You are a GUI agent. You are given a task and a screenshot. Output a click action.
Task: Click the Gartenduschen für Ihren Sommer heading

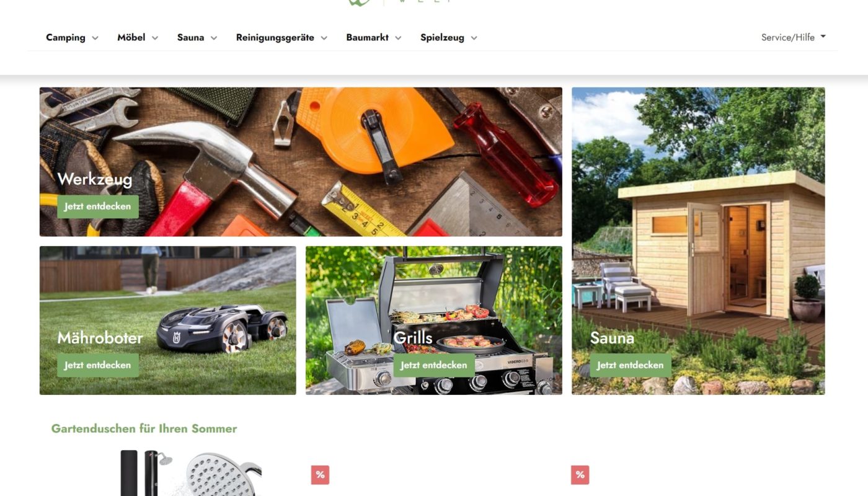(144, 428)
